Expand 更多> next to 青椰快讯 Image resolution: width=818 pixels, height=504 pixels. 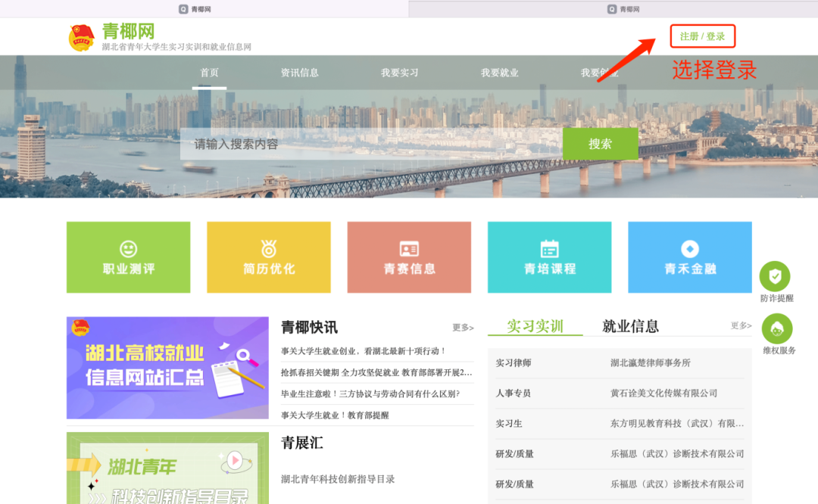point(463,328)
